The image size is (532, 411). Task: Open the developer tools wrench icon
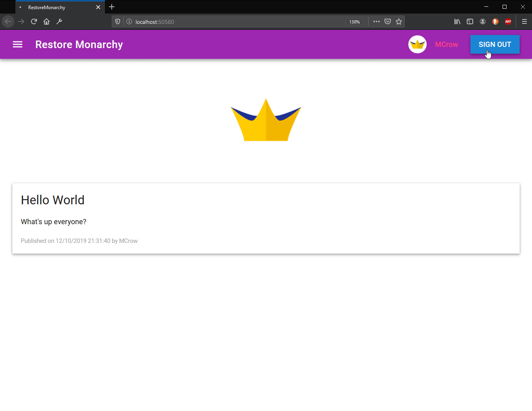[59, 21]
